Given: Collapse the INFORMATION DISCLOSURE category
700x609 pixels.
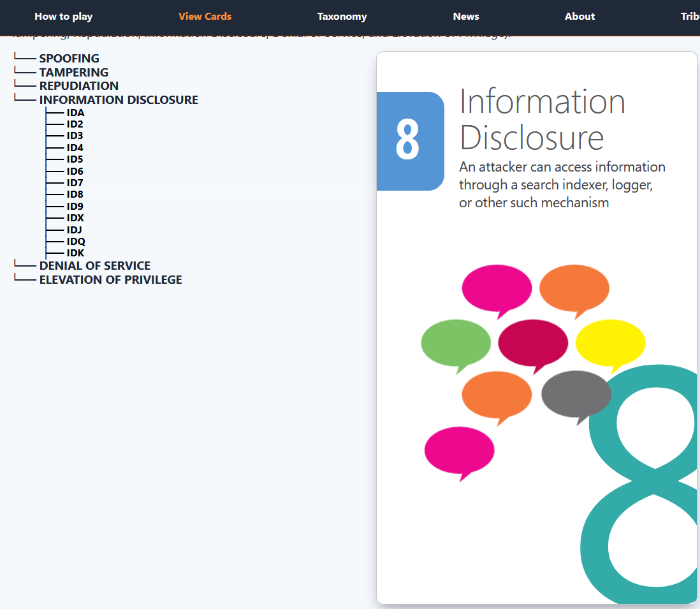Looking at the screenshot, I should click(119, 99).
